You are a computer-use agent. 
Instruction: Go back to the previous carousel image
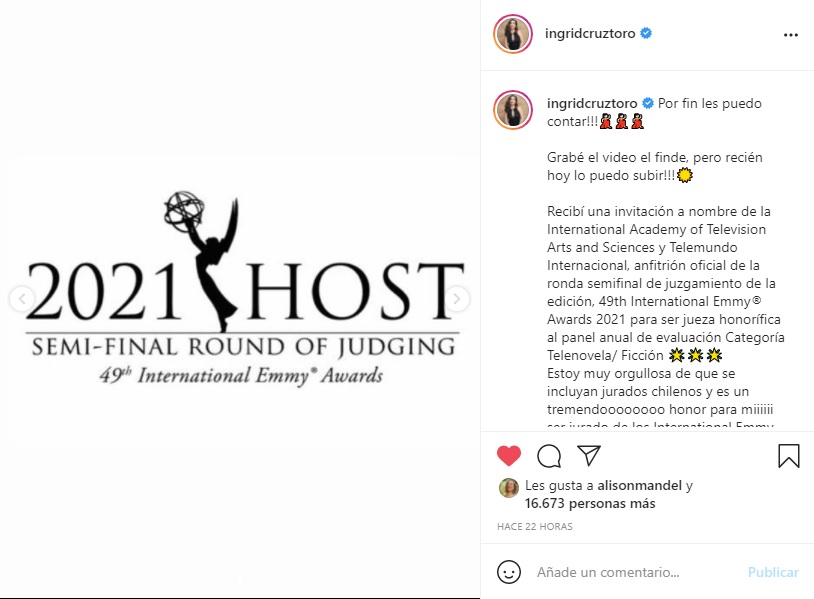coord(22,298)
